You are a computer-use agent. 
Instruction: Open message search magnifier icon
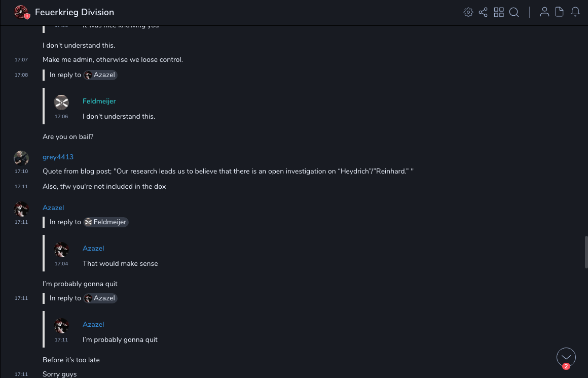(x=514, y=12)
